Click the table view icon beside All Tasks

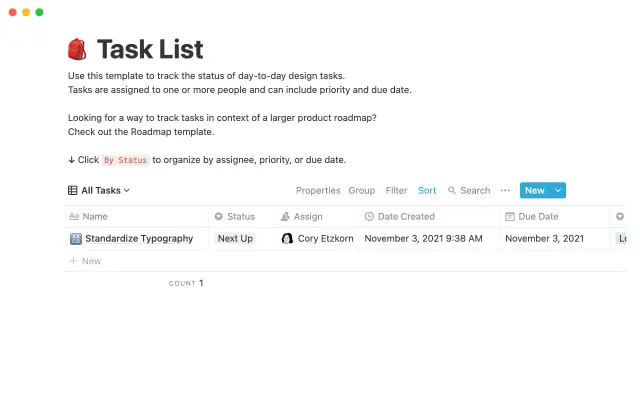coord(73,191)
